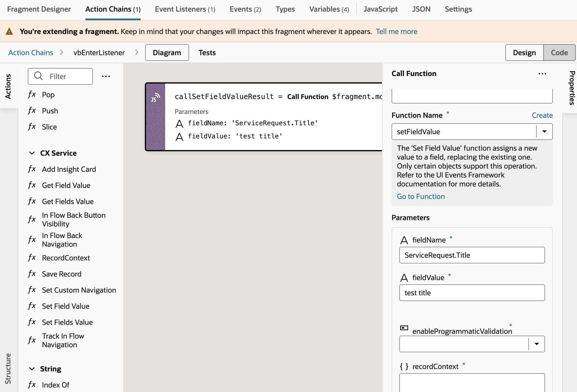Toggle the Properties vertical side tab
Viewport: 577px width, 392px height.
coord(572,88)
